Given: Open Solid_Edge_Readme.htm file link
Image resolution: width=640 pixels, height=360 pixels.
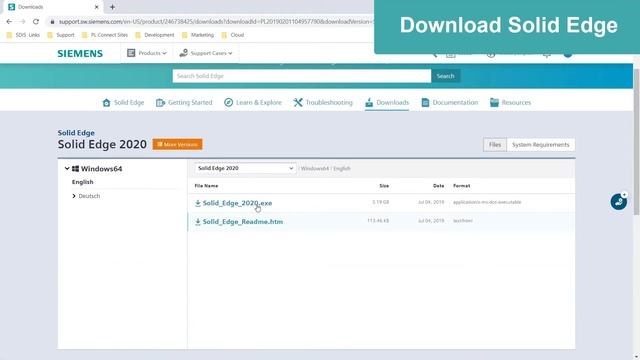Looking at the screenshot, I should pos(243,222).
